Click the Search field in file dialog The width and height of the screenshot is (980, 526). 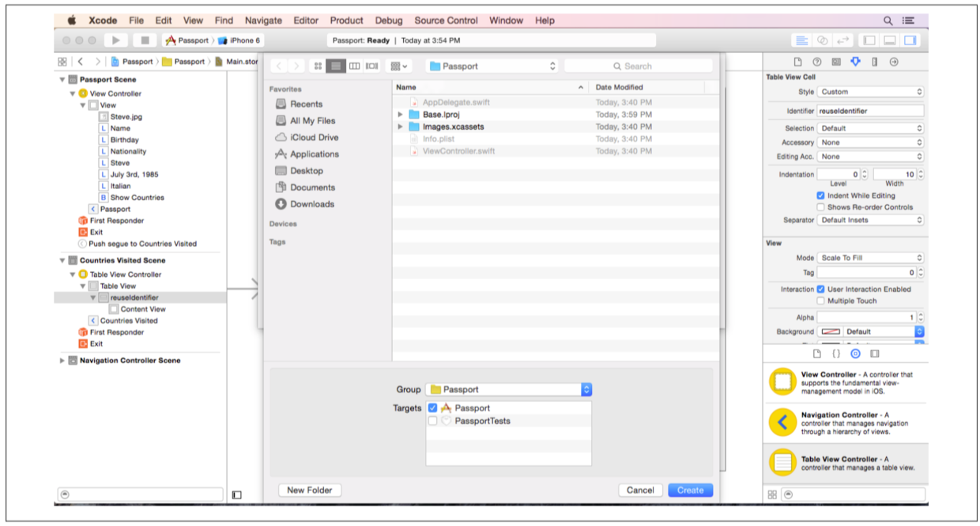coord(639,66)
